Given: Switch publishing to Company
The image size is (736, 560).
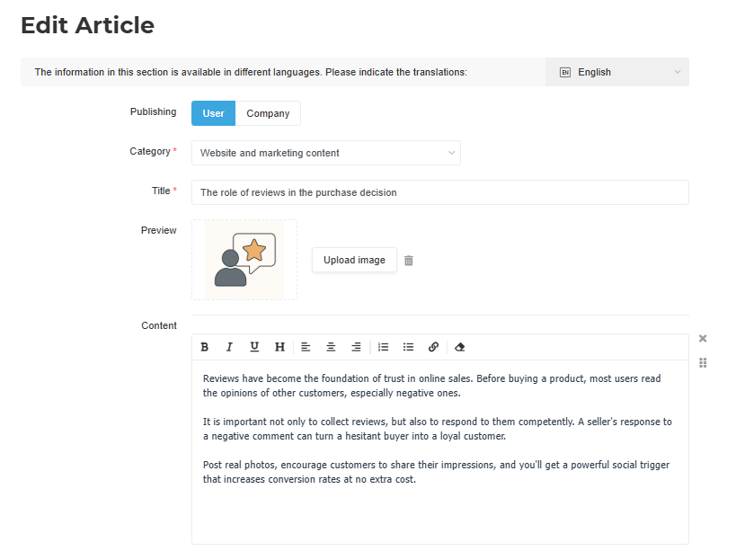Looking at the screenshot, I should (x=268, y=113).
